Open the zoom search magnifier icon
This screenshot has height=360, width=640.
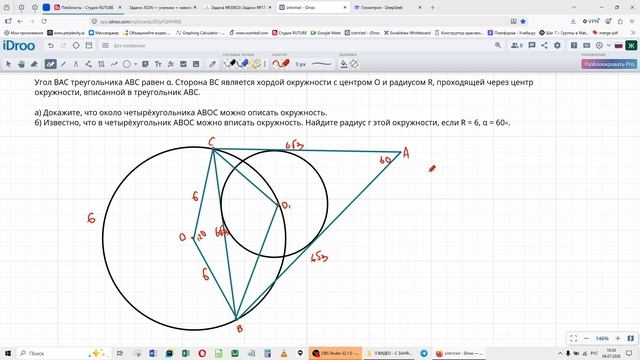[x=498, y=45]
